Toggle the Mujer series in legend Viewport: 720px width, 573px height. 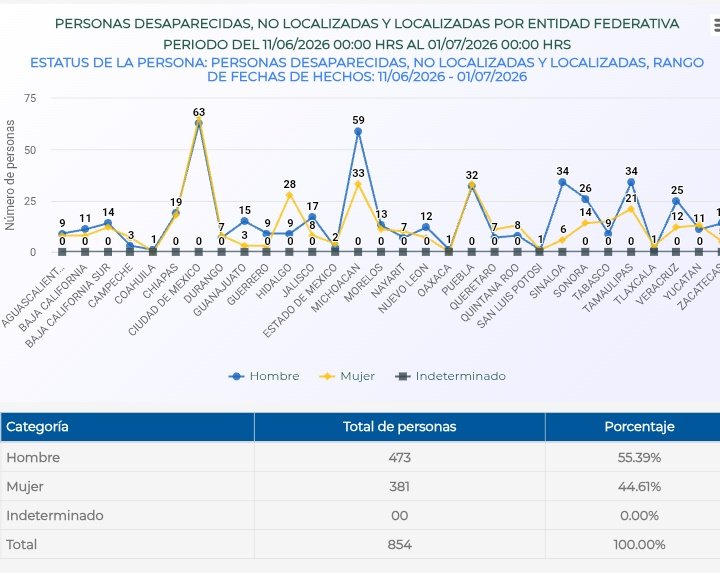point(347,376)
